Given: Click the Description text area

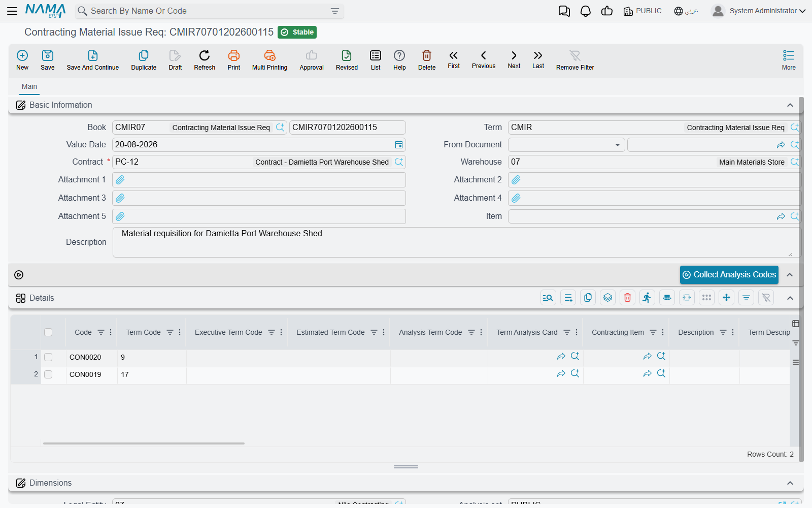Looking at the screenshot, I should (x=457, y=242).
